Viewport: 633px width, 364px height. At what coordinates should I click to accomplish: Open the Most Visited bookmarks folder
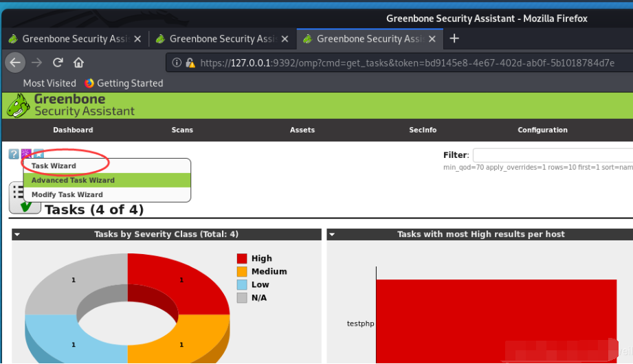click(49, 83)
